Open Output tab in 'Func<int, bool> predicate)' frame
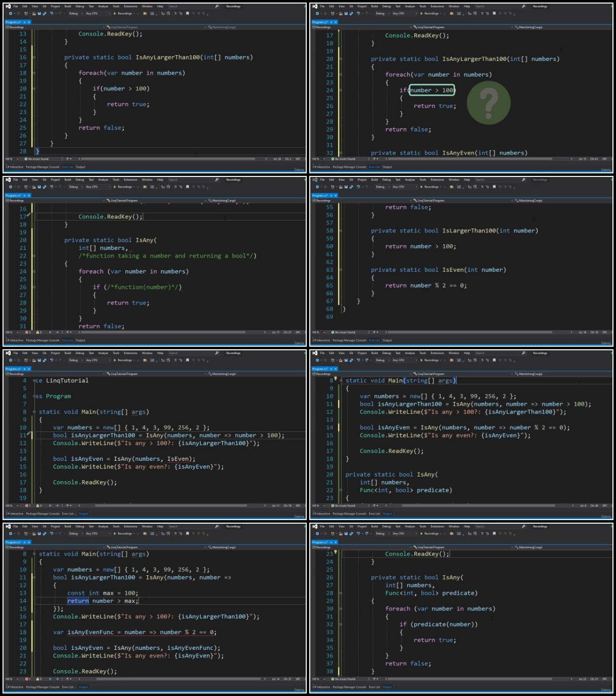616x696 pixels. tap(387, 514)
